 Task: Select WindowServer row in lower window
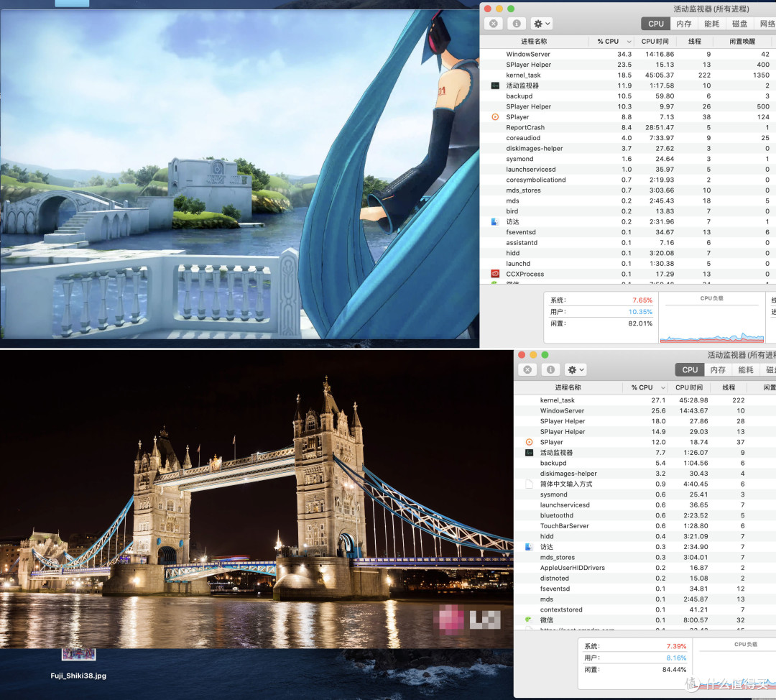tap(645, 410)
